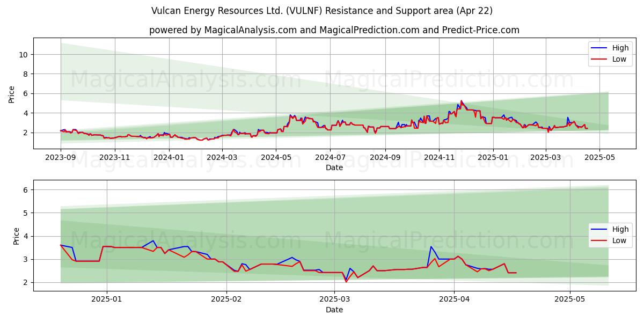644x322 pixels.
Task: Click the 'powered by MagicalAnalysis.com' subtitle text
Action: click(334, 30)
